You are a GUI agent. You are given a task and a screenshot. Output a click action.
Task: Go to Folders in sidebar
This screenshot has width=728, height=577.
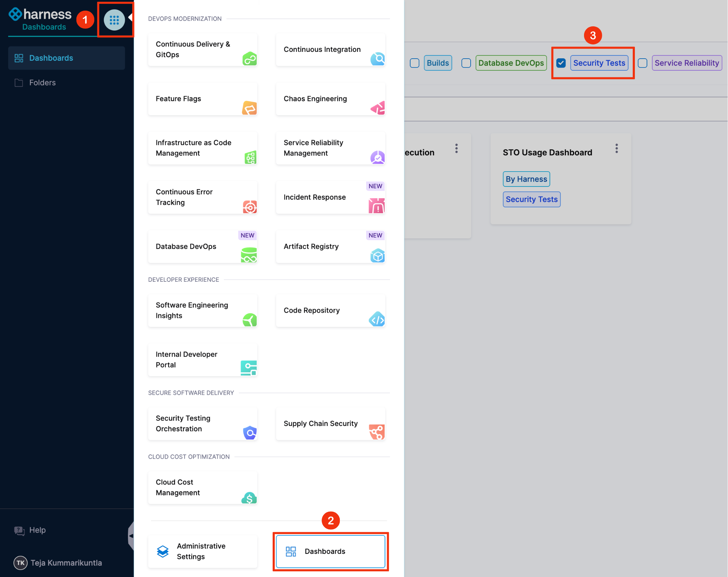pos(42,83)
